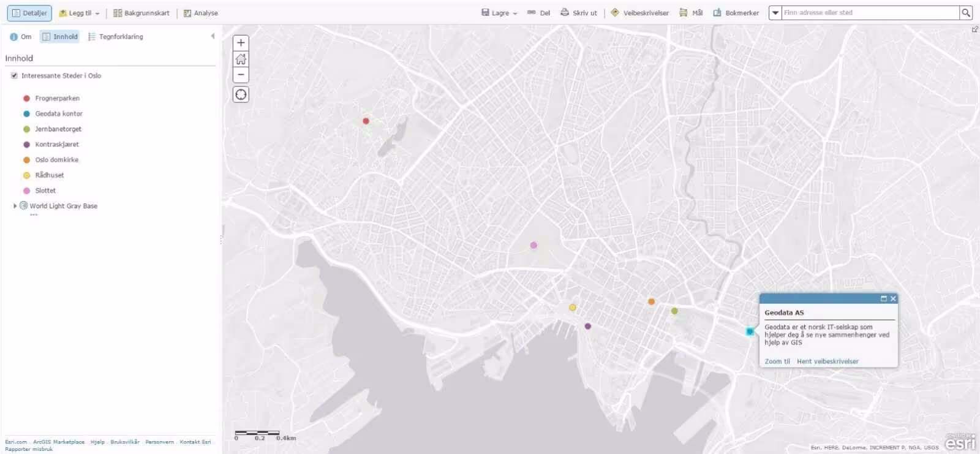Click the red Frognerparken map marker
The image size is (980, 454).
[366, 121]
